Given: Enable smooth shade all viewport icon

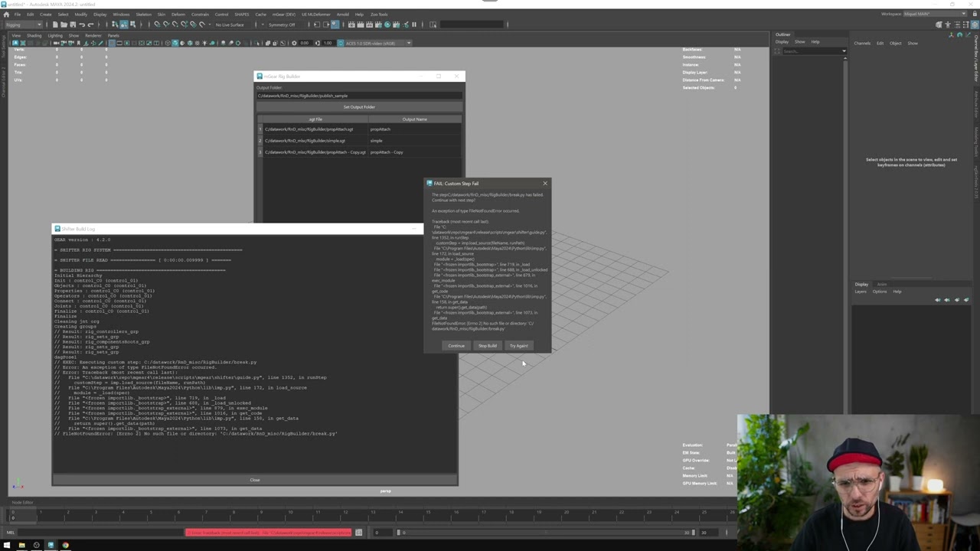Looking at the screenshot, I should pyautogui.click(x=175, y=43).
